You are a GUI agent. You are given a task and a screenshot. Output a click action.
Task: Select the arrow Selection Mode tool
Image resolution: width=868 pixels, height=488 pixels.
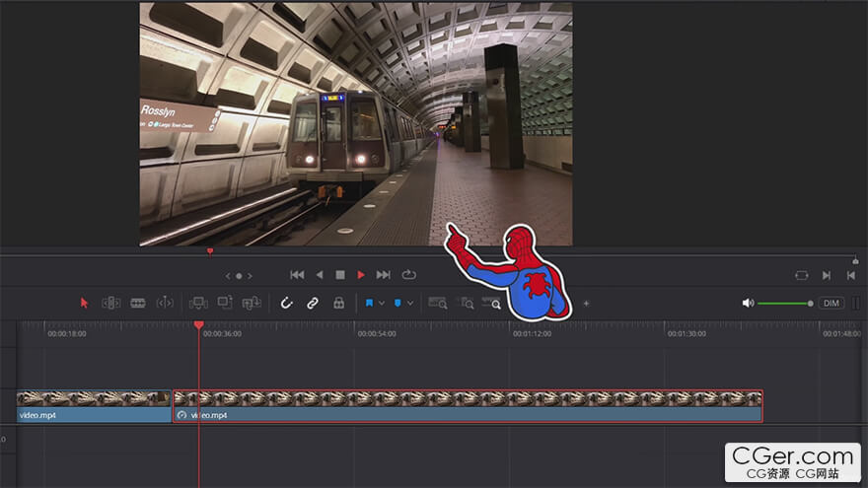(x=84, y=303)
